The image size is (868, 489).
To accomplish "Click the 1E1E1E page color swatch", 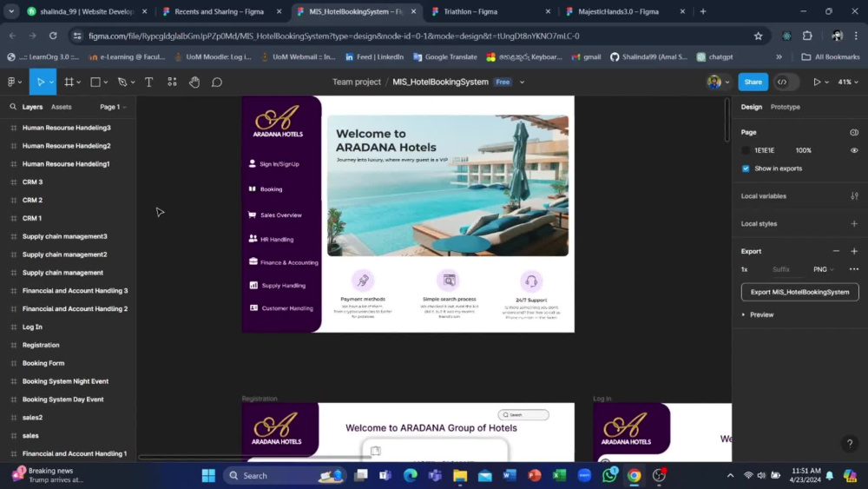I will point(746,150).
